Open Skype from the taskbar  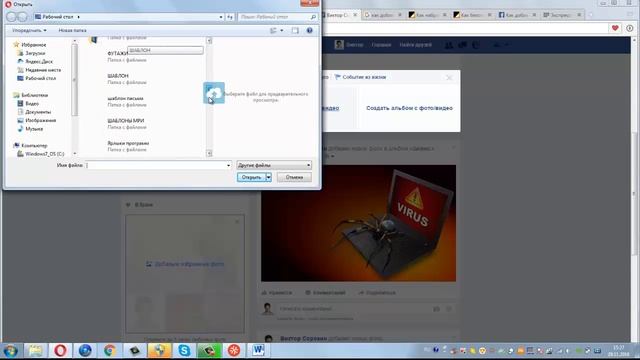pos(184,351)
